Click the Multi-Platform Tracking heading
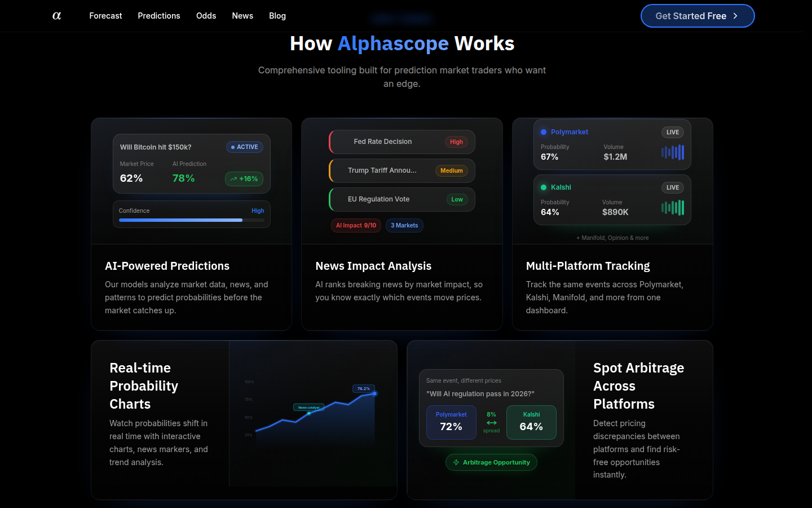The height and width of the screenshot is (508, 812). tap(588, 266)
